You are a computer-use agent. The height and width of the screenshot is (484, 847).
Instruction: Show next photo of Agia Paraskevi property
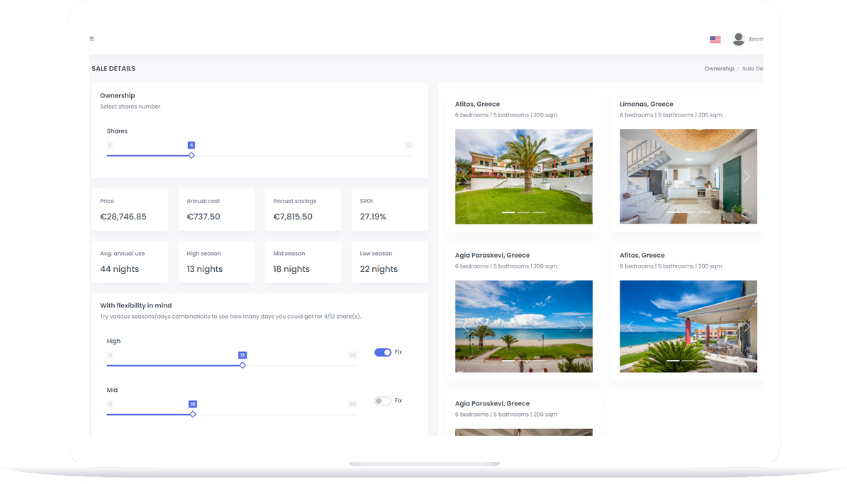583,326
